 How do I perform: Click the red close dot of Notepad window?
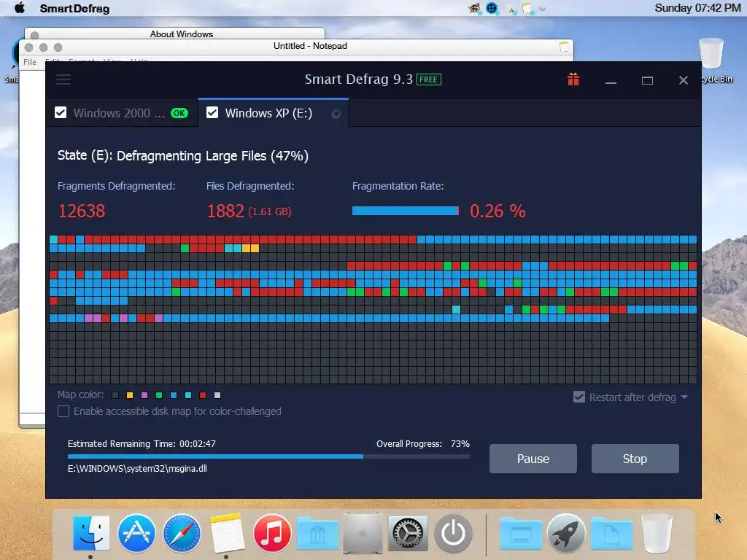click(28, 47)
